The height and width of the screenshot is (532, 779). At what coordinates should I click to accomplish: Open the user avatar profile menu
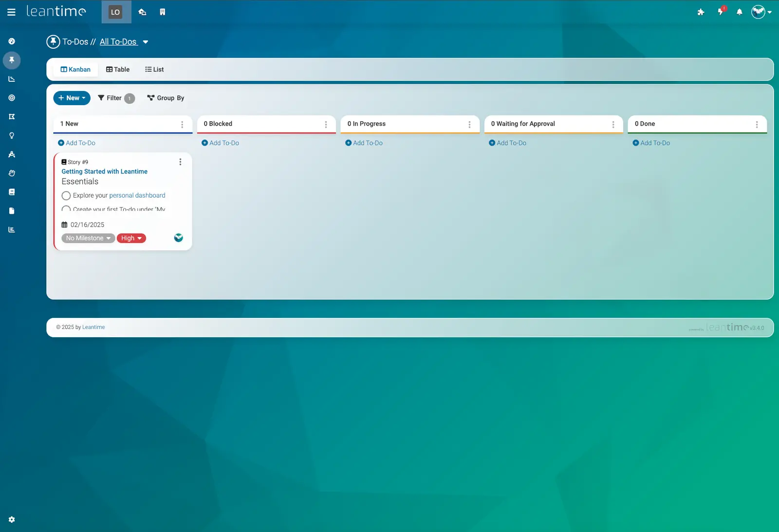point(761,12)
